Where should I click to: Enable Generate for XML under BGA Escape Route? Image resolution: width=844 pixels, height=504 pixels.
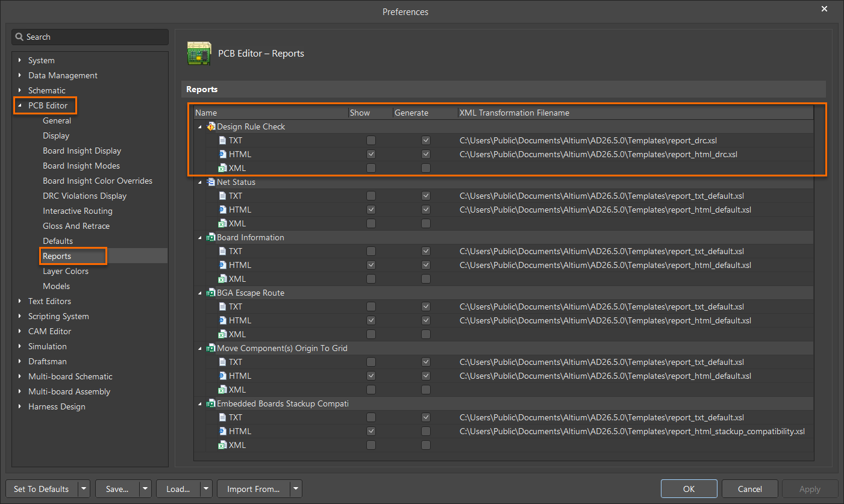[x=426, y=334]
